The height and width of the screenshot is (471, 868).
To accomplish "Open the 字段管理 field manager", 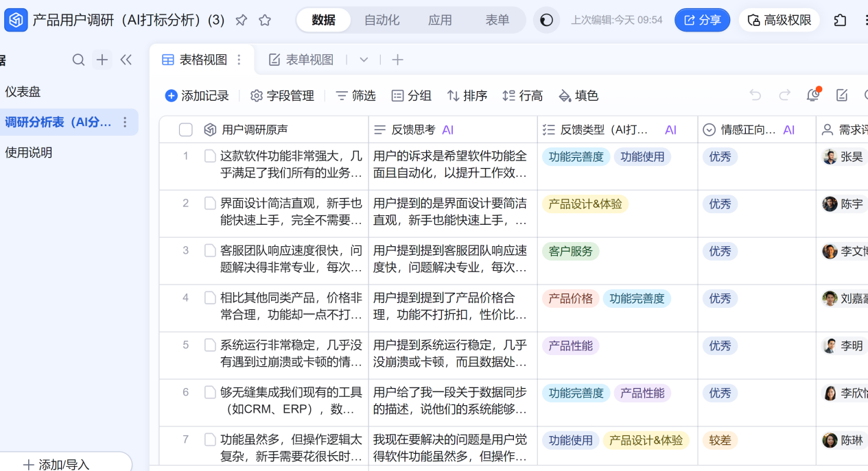I will 282,96.
